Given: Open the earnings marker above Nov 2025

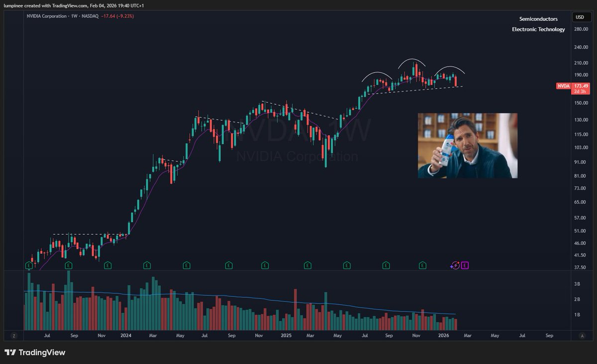Looking at the screenshot, I should (x=422, y=266).
